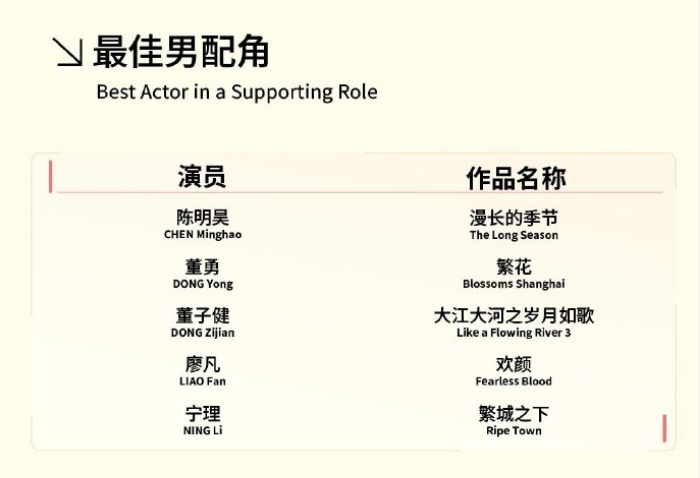Click the Chinese title 繁城之下
Screen dimensions: 700x478
tap(514, 414)
